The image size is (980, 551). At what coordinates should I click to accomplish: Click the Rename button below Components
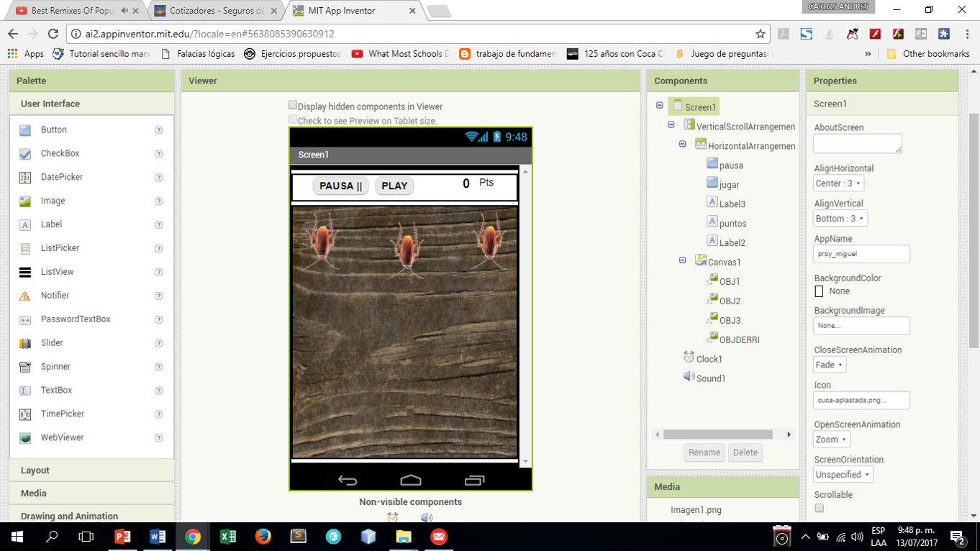pos(704,452)
